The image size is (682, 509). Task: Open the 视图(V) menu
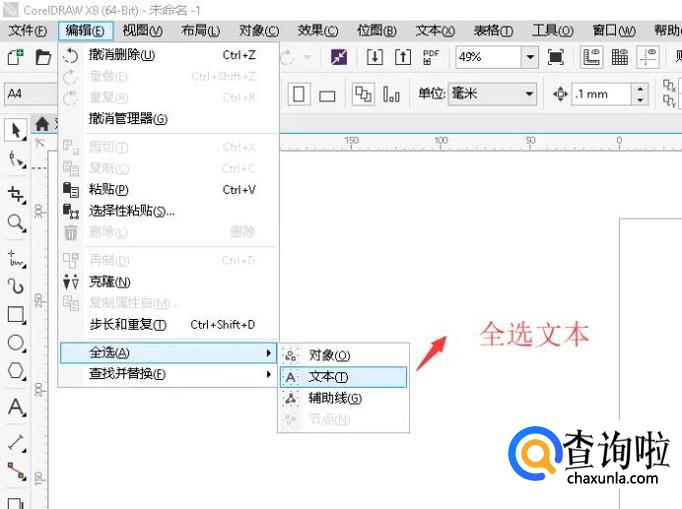pyautogui.click(x=142, y=31)
